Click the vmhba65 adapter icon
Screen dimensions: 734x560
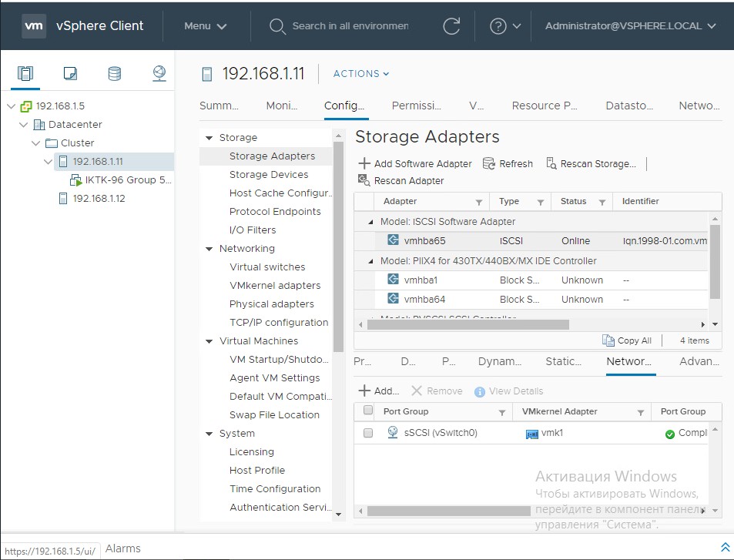[394, 240]
